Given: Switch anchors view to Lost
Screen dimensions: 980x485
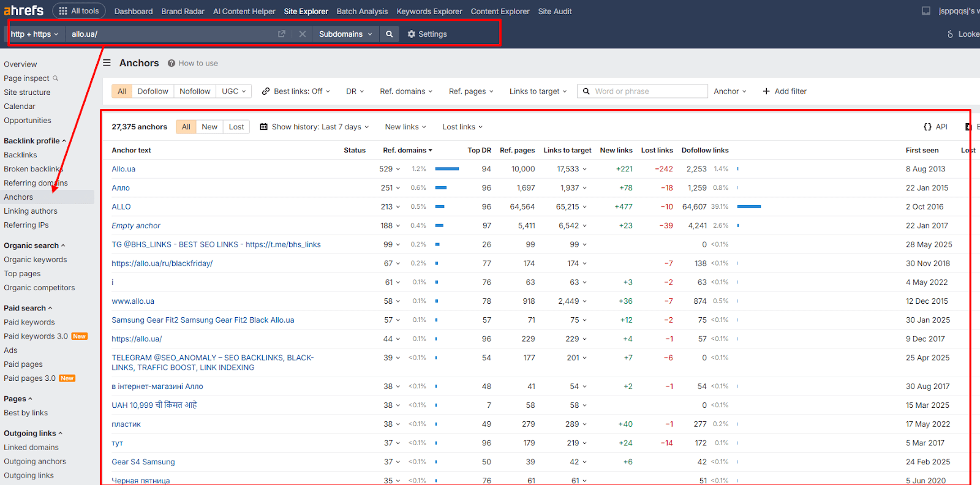Looking at the screenshot, I should point(236,127).
